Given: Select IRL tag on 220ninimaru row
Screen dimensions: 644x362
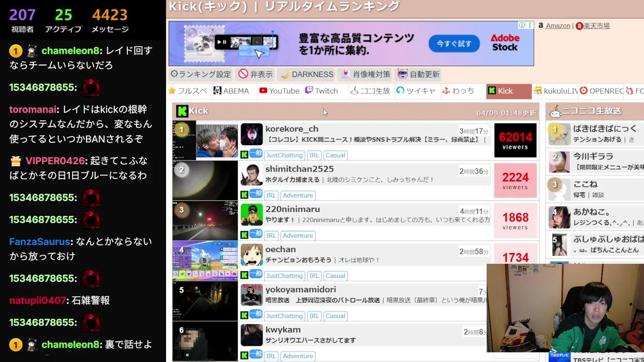Looking at the screenshot, I should pos(271,235).
